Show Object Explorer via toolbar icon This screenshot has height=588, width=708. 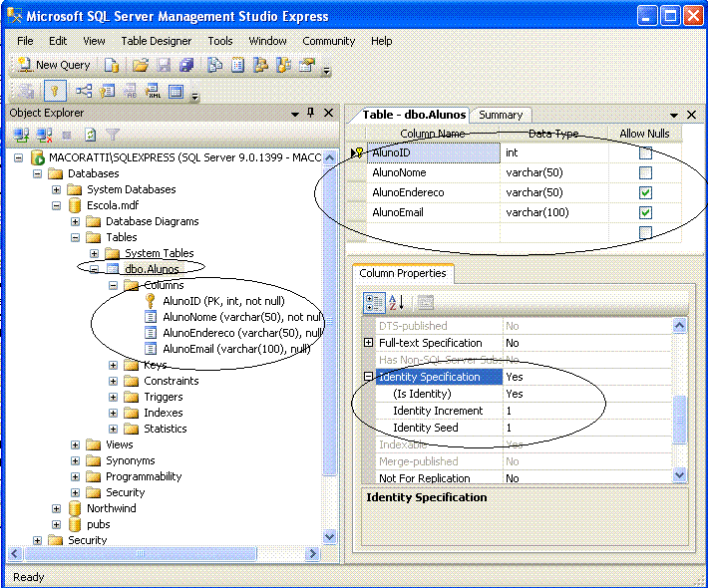point(260,66)
